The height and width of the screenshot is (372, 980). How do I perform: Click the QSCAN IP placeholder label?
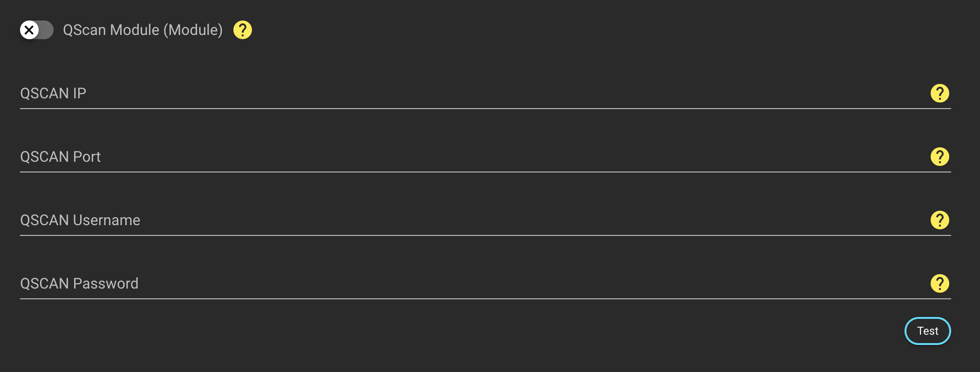point(53,94)
